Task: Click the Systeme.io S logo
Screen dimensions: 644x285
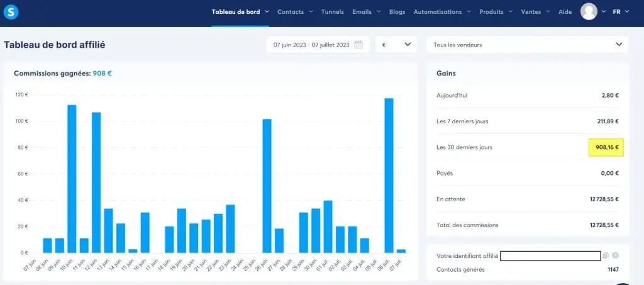Action: [x=11, y=12]
